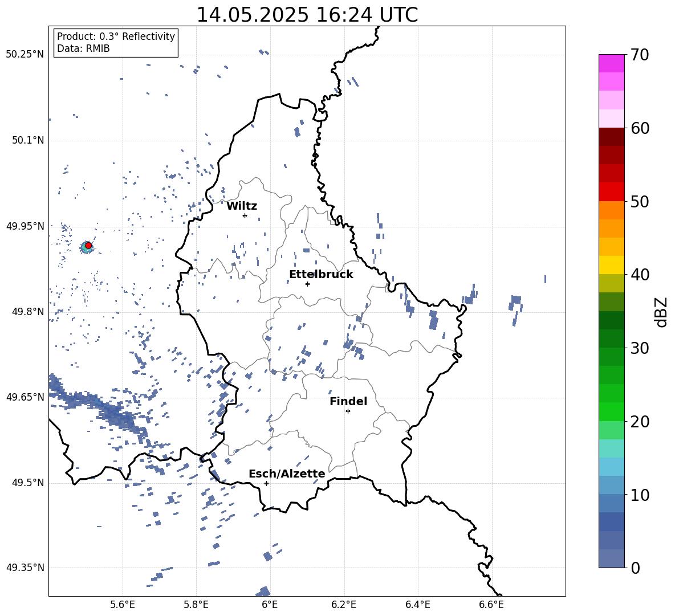This screenshot has width=675, height=616.
Task: Click the 49.5°N latitude label
Action: pos(28,483)
